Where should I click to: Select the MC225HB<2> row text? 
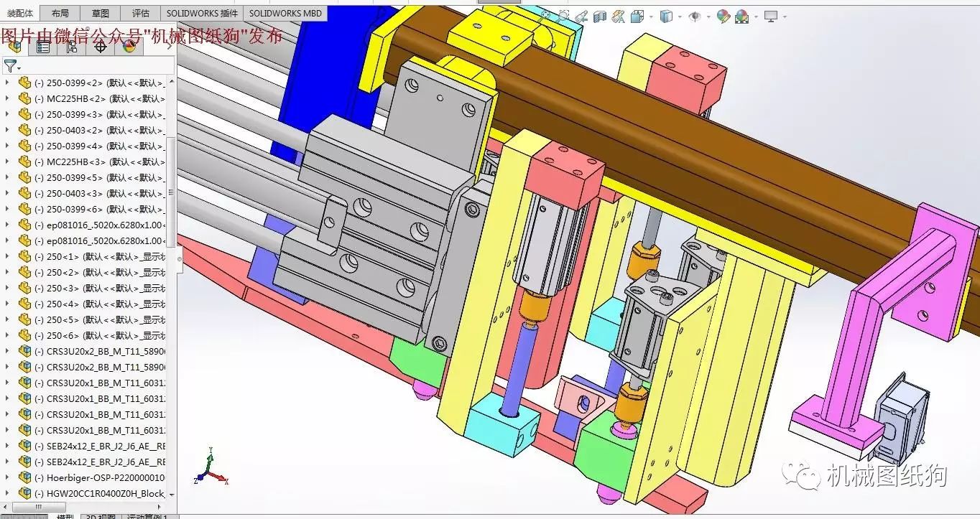tap(100, 98)
